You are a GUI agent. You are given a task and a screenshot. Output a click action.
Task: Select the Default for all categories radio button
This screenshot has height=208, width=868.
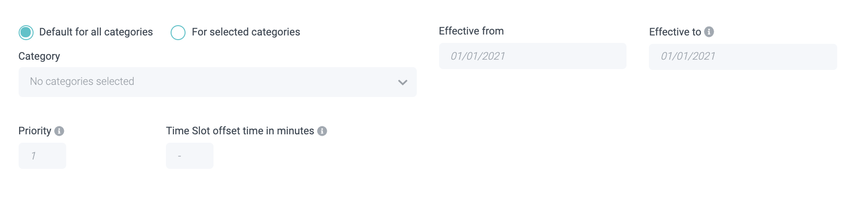click(x=26, y=32)
